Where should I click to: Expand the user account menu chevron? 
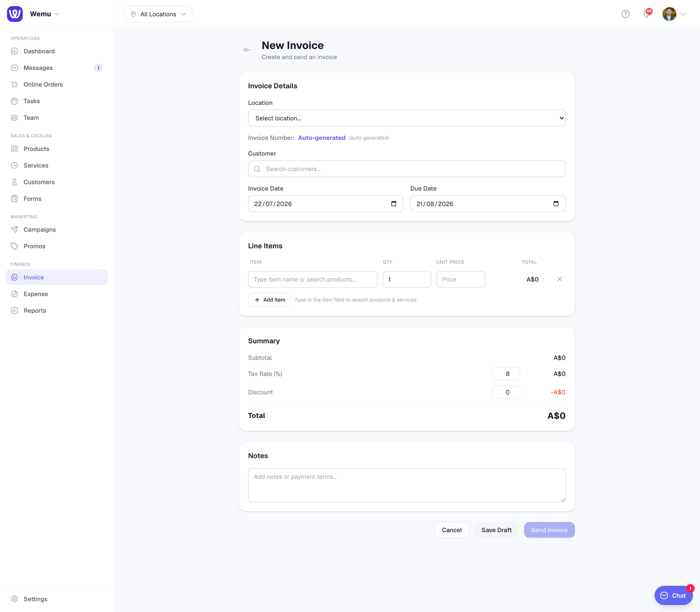[x=684, y=14]
